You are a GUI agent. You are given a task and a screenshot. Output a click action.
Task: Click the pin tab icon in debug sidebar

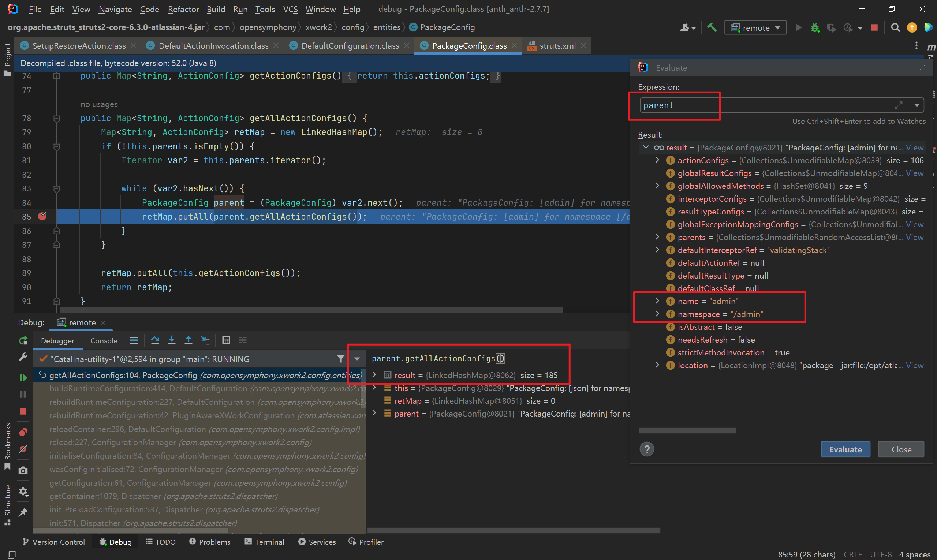pyautogui.click(x=23, y=512)
